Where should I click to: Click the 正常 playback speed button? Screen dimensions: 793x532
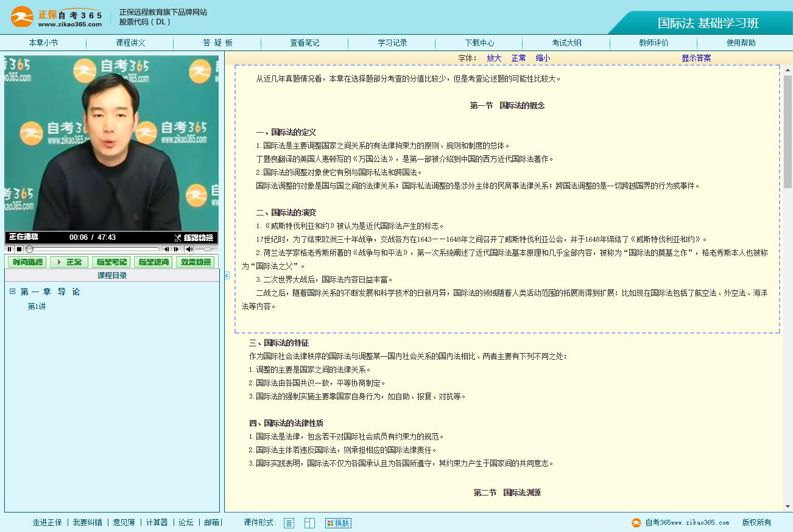[x=69, y=262]
